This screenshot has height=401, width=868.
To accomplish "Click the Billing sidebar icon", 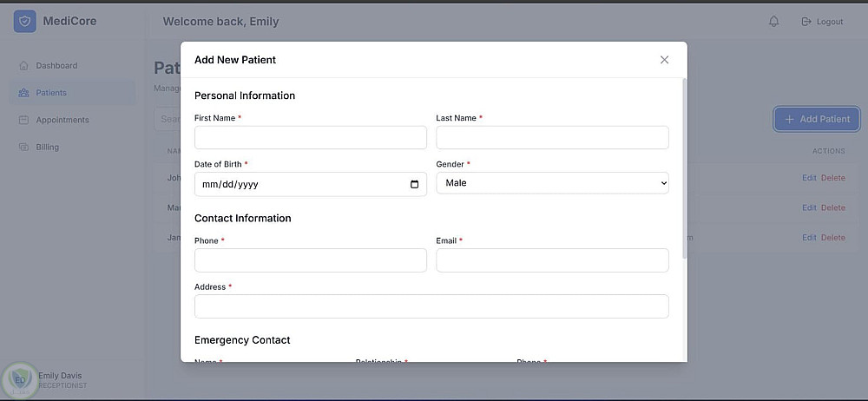I will click(23, 147).
